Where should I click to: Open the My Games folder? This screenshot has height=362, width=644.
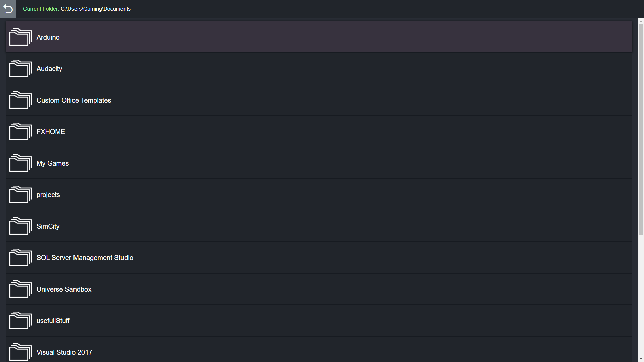(x=52, y=163)
